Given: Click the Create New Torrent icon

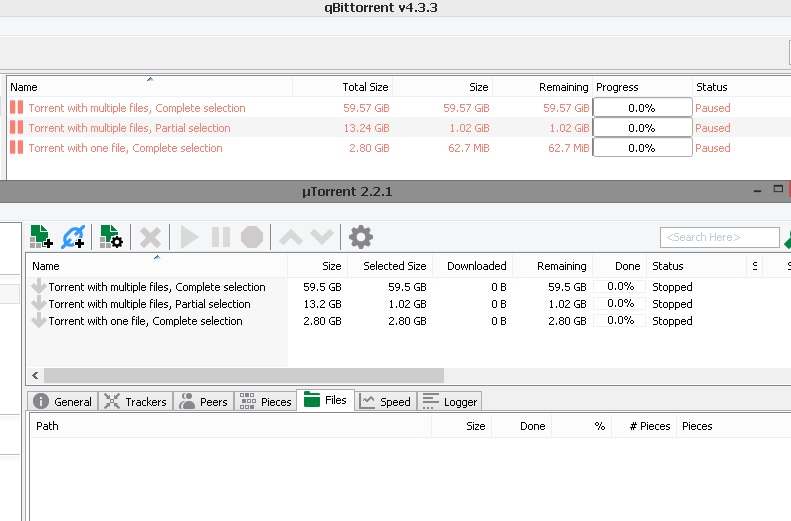Looking at the screenshot, I should pos(111,237).
